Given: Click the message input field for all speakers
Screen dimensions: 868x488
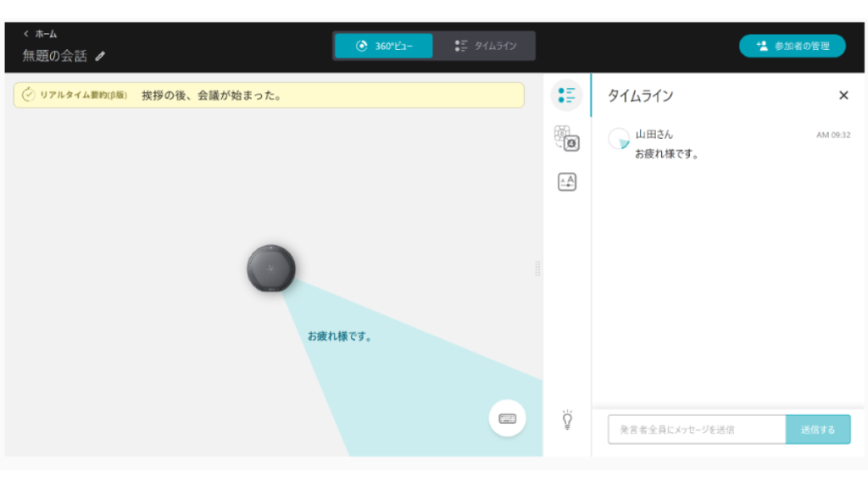Looking at the screenshot, I should pos(696,430).
